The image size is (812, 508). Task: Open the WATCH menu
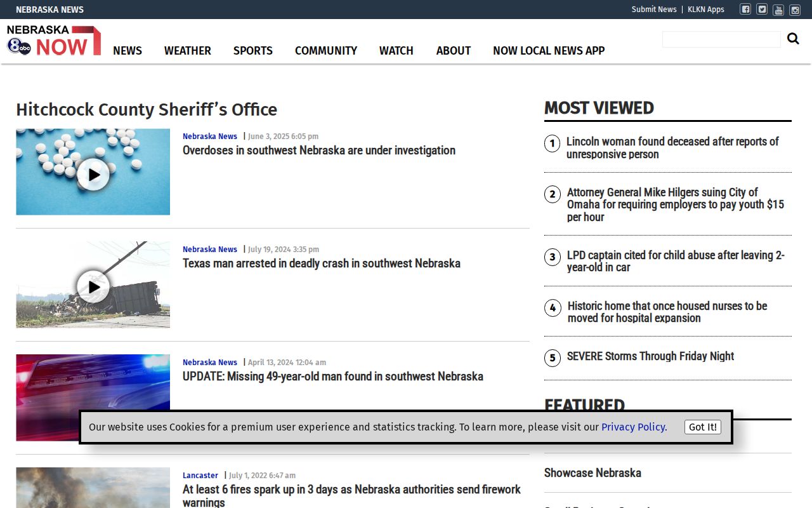(396, 51)
